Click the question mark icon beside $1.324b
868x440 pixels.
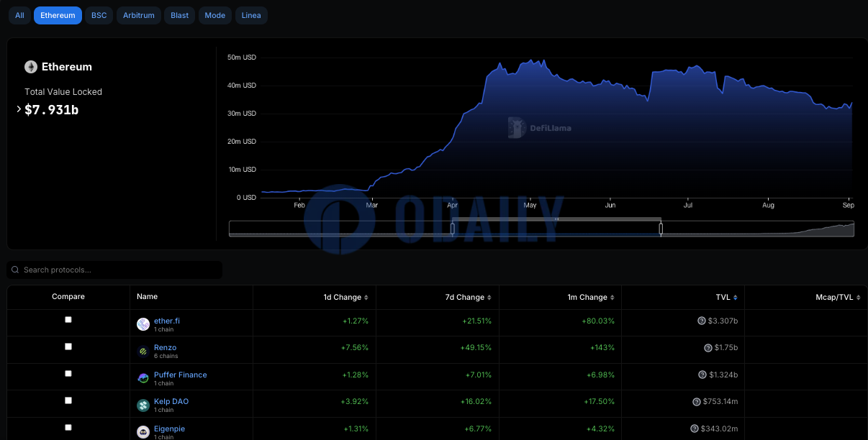coord(702,375)
